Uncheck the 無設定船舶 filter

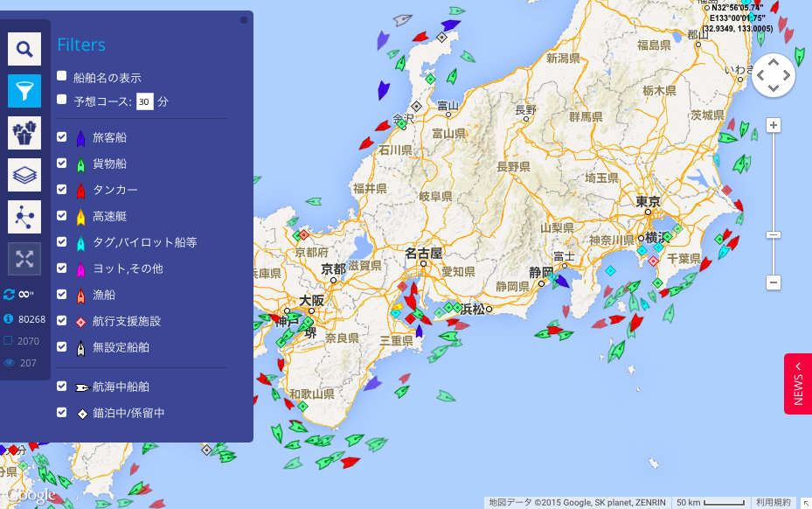tap(62, 346)
